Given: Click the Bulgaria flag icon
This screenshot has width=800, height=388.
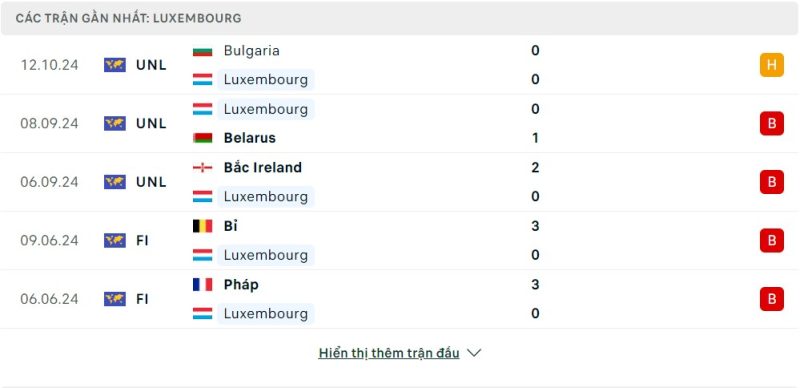Looking at the screenshot, I should coord(202,51).
